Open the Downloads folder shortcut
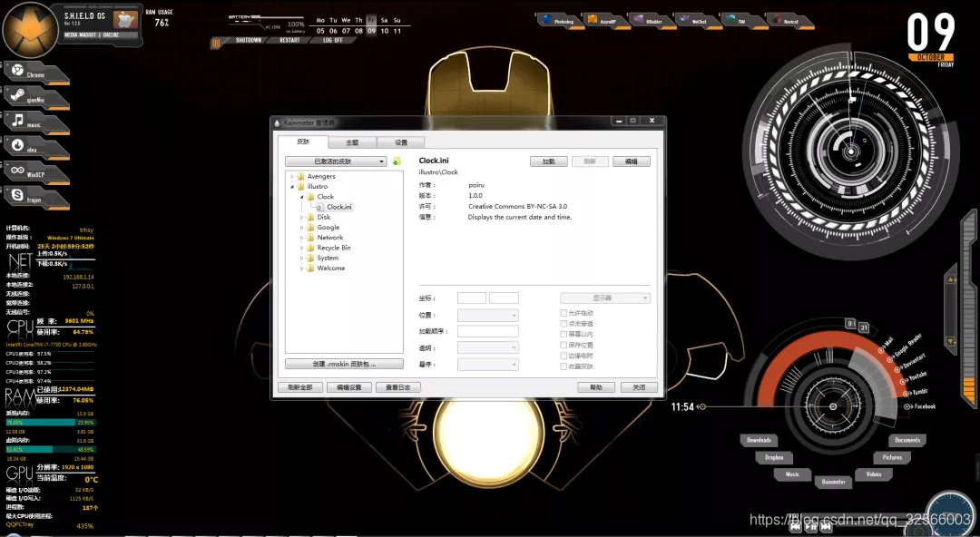The height and width of the screenshot is (537, 980). coord(759,440)
